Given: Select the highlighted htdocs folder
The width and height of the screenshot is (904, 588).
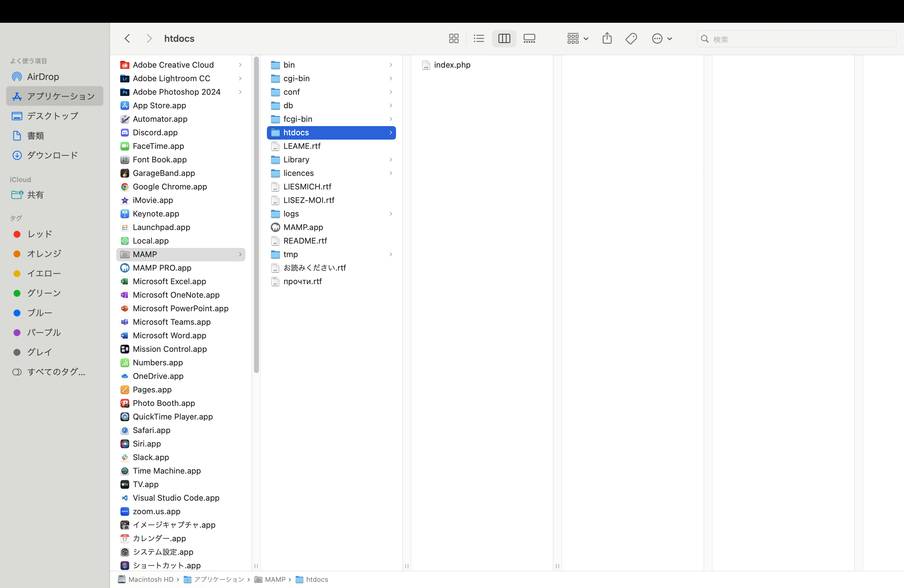Looking at the screenshot, I should (331, 133).
